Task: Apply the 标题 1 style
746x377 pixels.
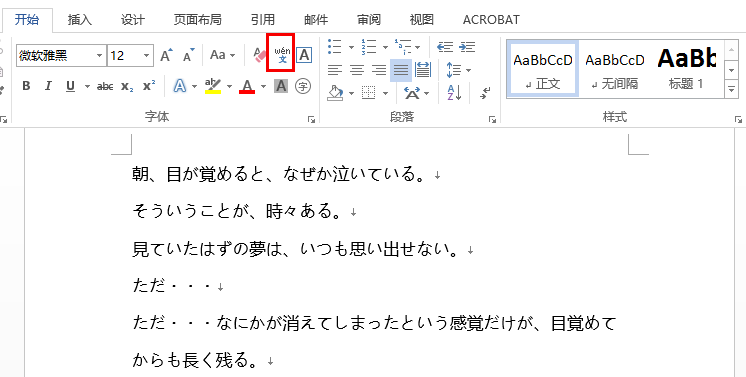Action: click(x=686, y=69)
